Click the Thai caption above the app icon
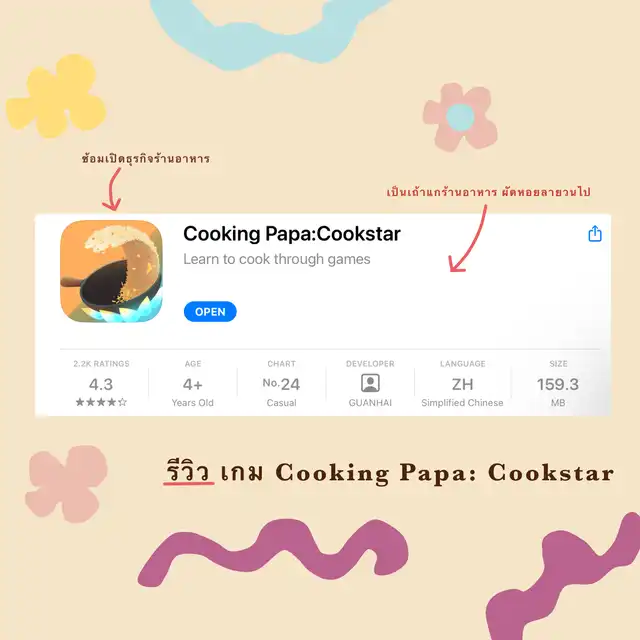The height and width of the screenshot is (640, 640). 146,158
